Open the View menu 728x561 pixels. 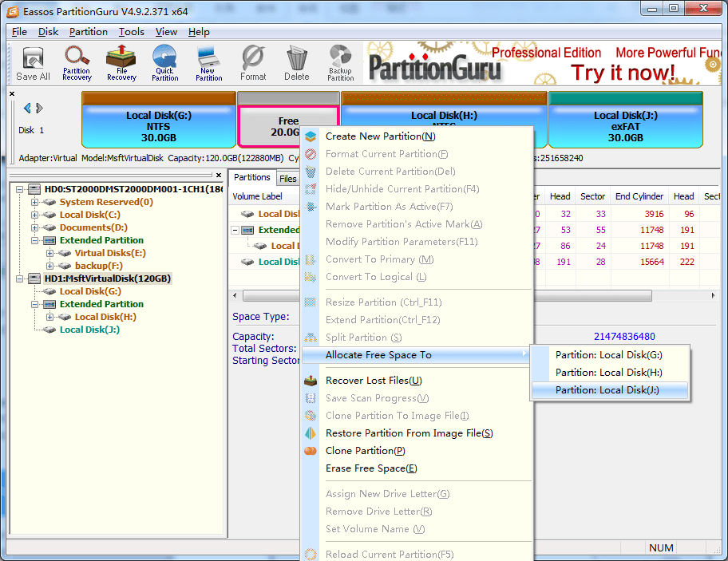pyautogui.click(x=166, y=32)
